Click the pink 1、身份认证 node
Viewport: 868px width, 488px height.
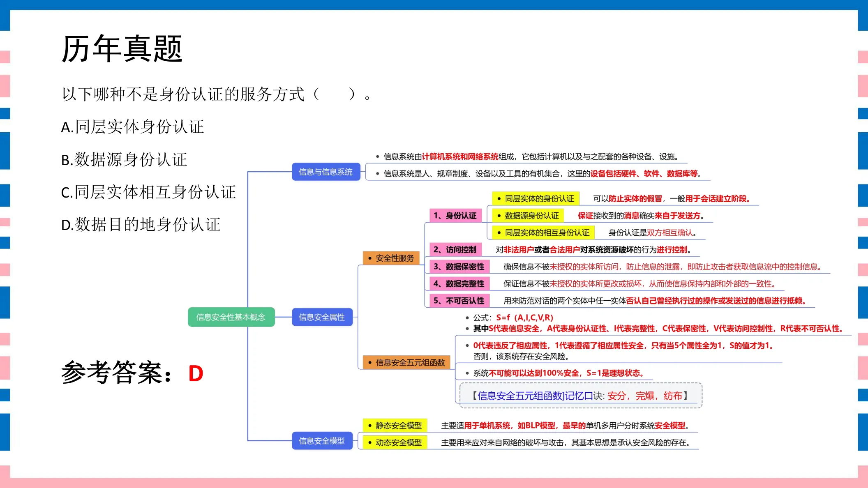[x=455, y=216]
